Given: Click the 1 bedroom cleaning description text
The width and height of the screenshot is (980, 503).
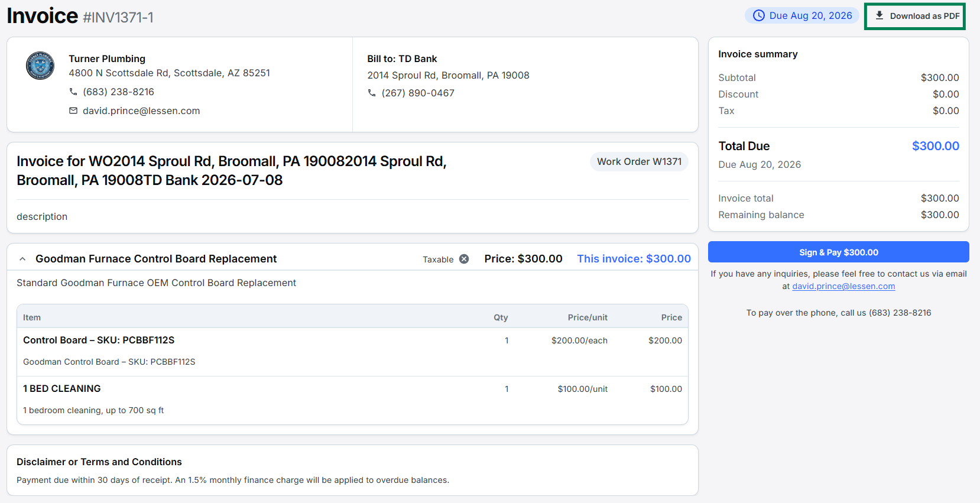Looking at the screenshot, I should (93, 410).
